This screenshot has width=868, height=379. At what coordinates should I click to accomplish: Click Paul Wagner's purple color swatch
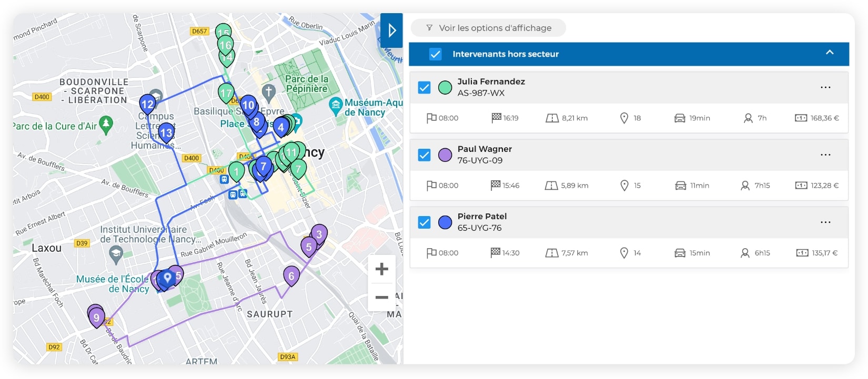[445, 155]
